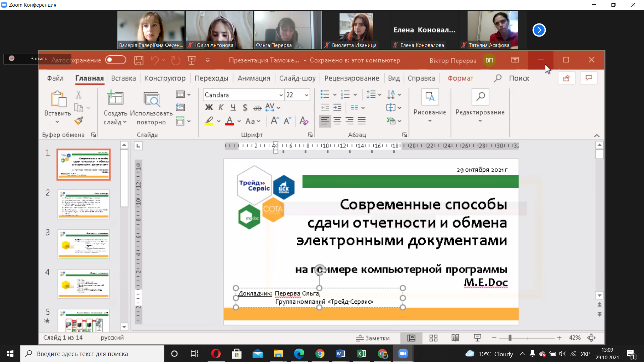This screenshot has height=362, width=644.
Task: Click the Format Painter brush icon
Action: tap(79, 121)
